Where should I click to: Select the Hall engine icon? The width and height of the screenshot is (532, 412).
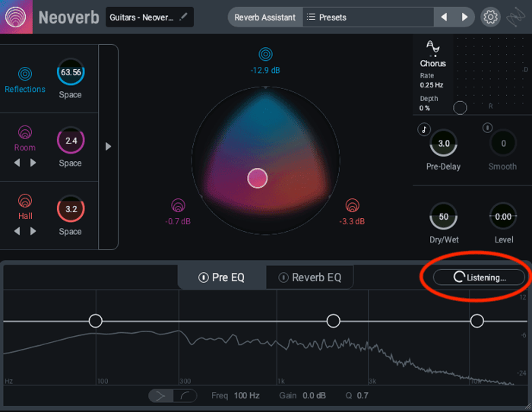coord(25,201)
